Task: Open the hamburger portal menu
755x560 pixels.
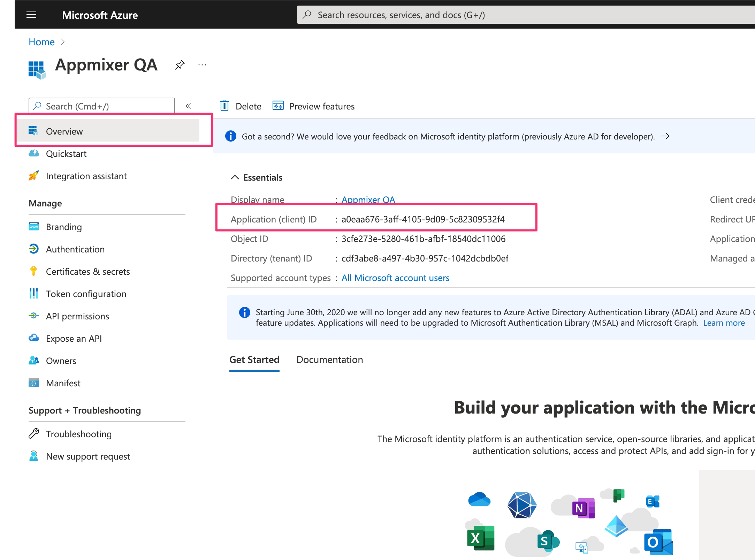Action: pyautogui.click(x=31, y=15)
